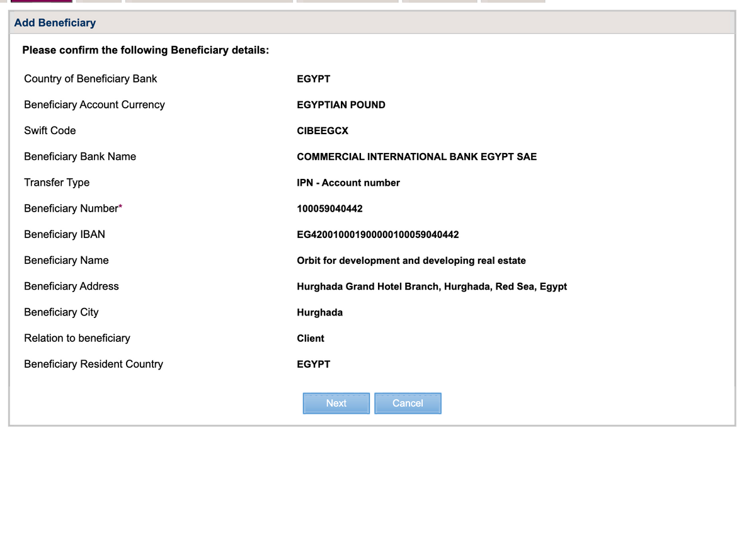Select the beneficiary number 100059040442

pos(329,208)
